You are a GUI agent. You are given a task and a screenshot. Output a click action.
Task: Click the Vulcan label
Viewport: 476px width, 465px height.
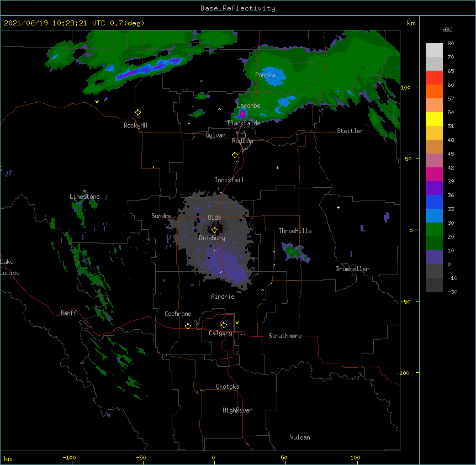(300, 437)
